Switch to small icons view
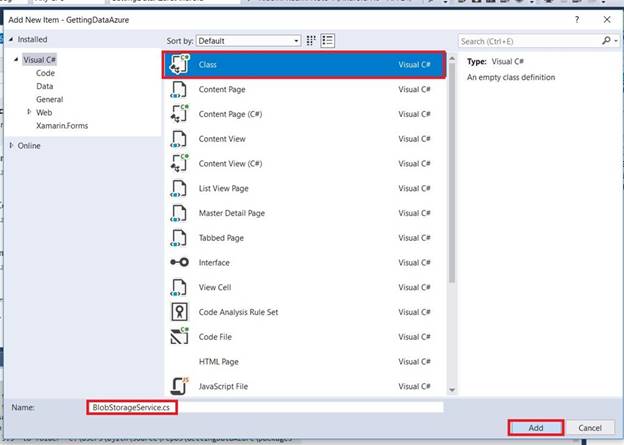Image resolution: width=624 pixels, height=445 pixels. [x=311, y=41]
